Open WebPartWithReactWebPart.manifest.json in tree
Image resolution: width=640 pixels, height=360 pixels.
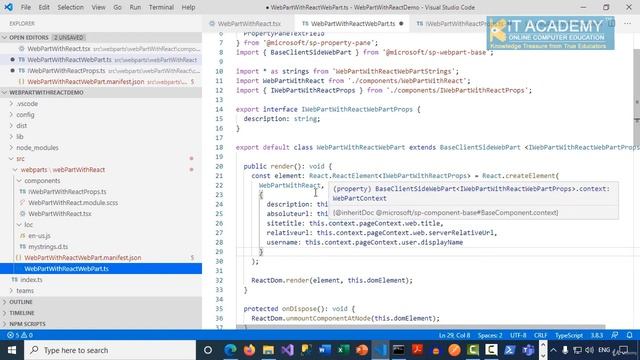[83, 258]
